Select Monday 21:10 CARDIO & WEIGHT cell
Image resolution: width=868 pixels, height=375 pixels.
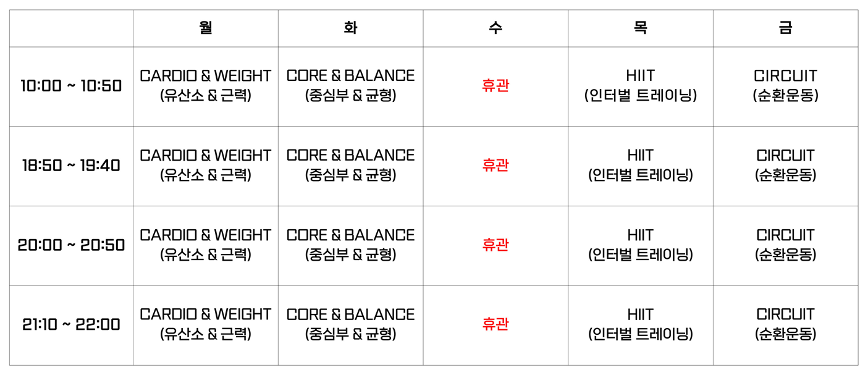(206, 325)
